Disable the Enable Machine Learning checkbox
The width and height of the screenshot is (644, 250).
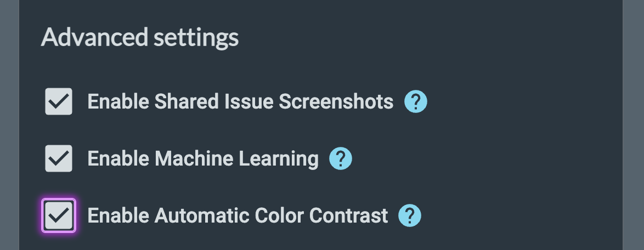pos(59,159)
